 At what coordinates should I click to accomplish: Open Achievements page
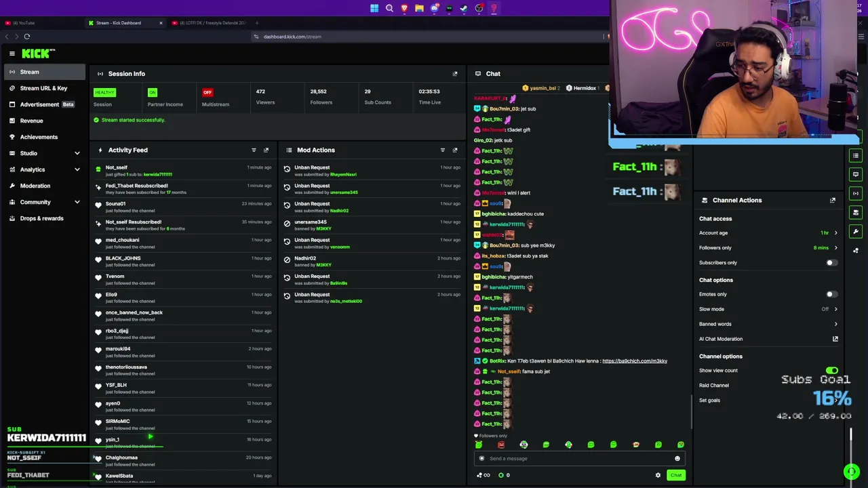pos(43,137)
